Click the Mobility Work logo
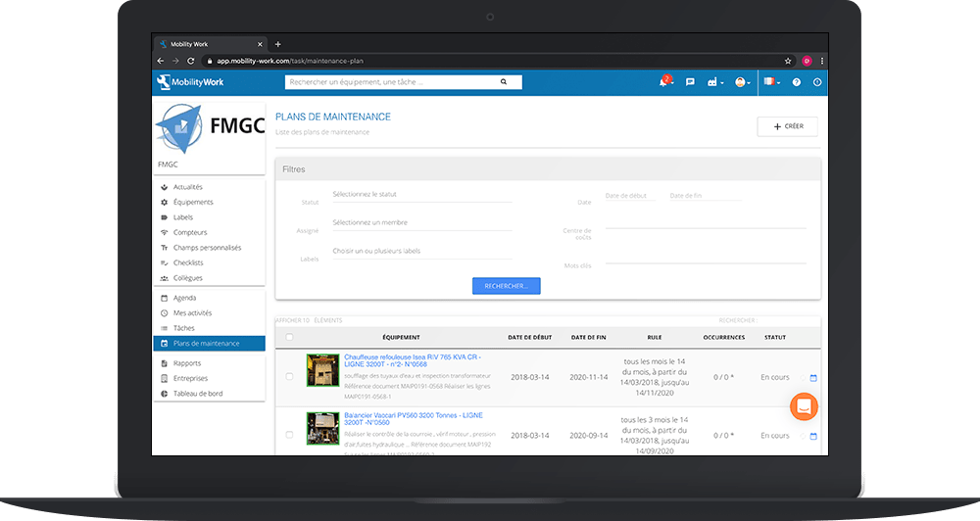 point(190,82)
